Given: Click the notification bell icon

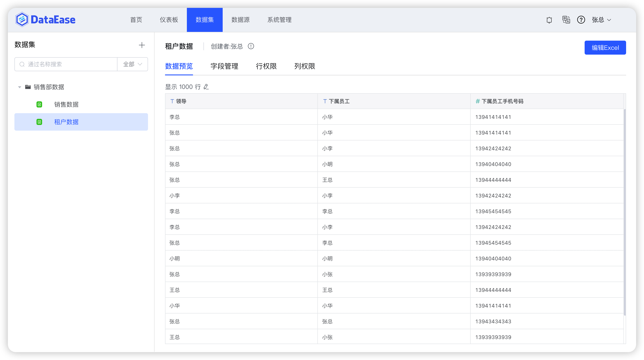Looking at the screenshot, I should (549, 20).
